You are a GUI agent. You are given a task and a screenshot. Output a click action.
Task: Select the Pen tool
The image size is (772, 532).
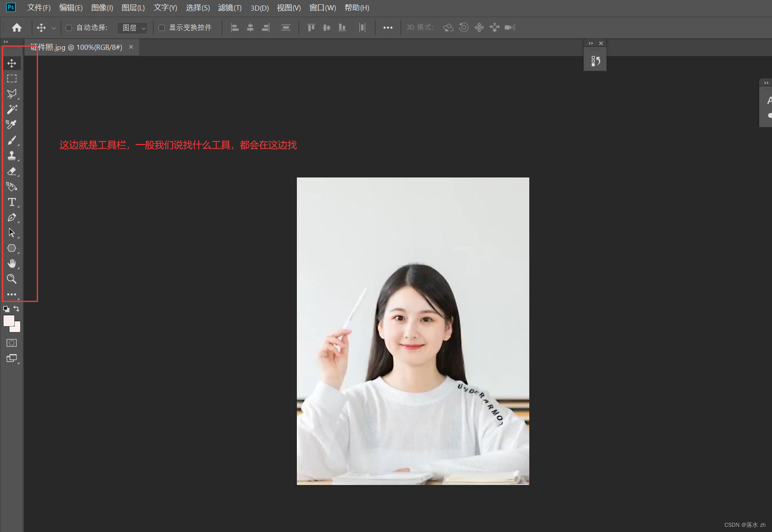(x=12, y=217)
